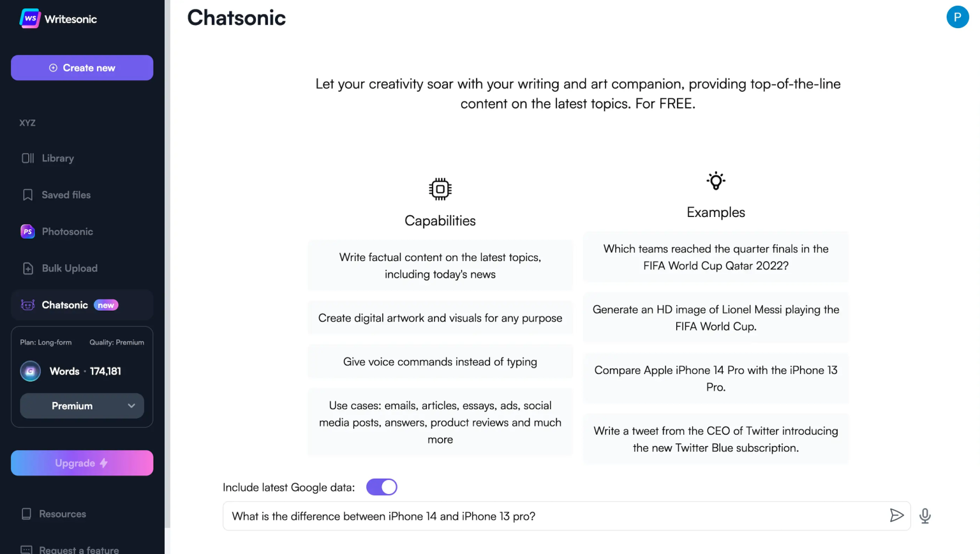Disable Include latest Google data
980x554 pixels.
382,486
